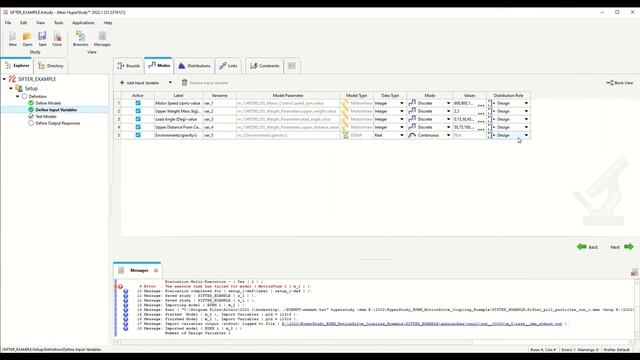Open Data Type dropdown for Motor Speed row
640x360 pixels.
pos(402,103)
